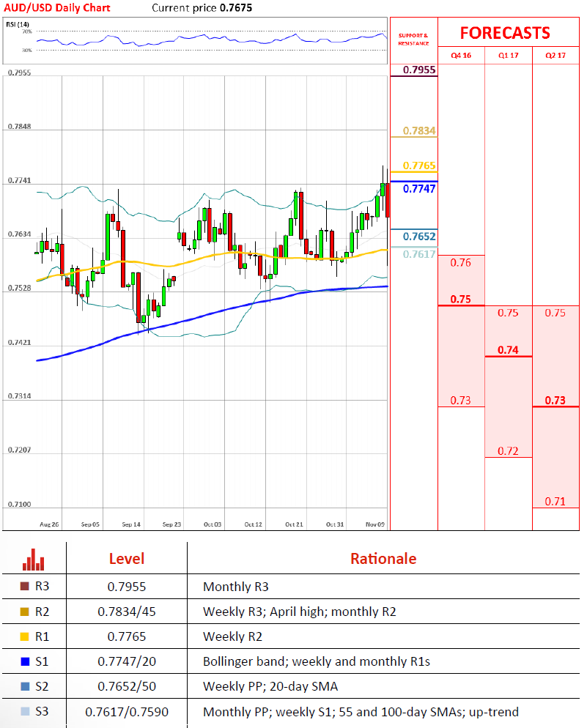Image resolution: width=587 pixels, height=728 pixels.
Task: Click the 0.7634 price axis label
Action: (x=20, y=234)
